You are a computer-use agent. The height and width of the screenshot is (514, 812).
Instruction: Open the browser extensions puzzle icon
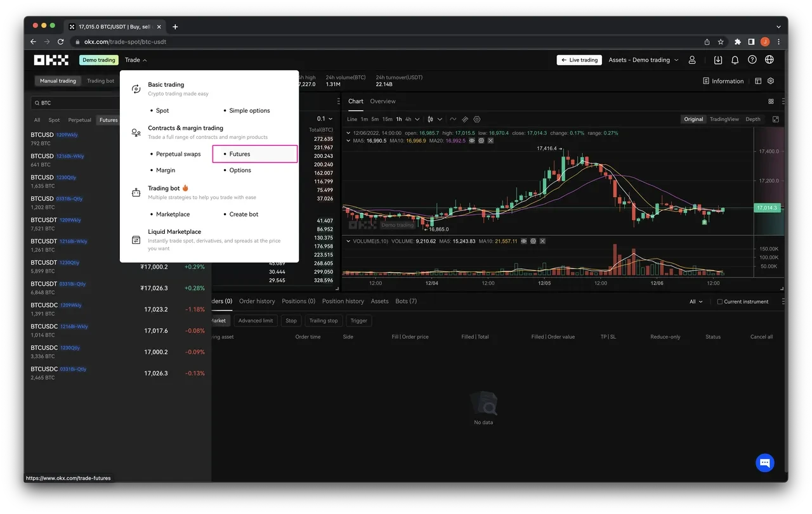click(737, 42)
